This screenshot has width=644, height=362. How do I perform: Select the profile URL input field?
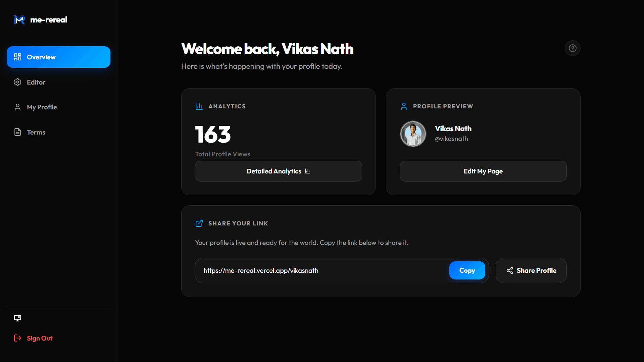319,270
